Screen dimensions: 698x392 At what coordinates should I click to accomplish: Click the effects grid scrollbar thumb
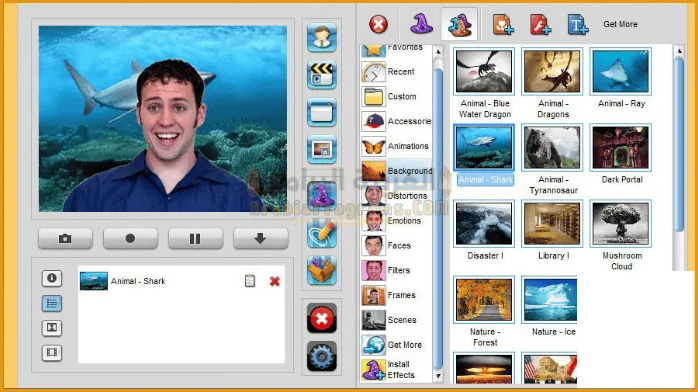(x=679, y=144)
